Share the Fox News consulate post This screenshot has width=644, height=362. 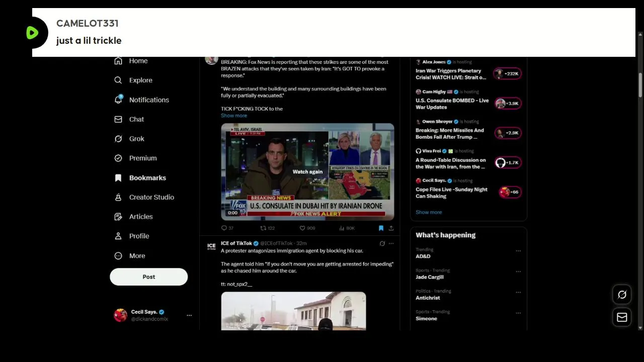(391, 228)
